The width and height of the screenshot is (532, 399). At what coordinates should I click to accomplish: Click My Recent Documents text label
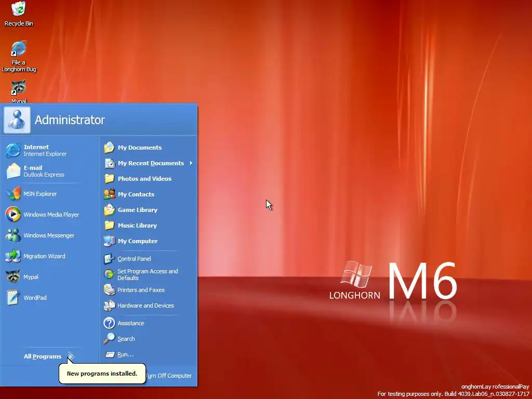151,163
